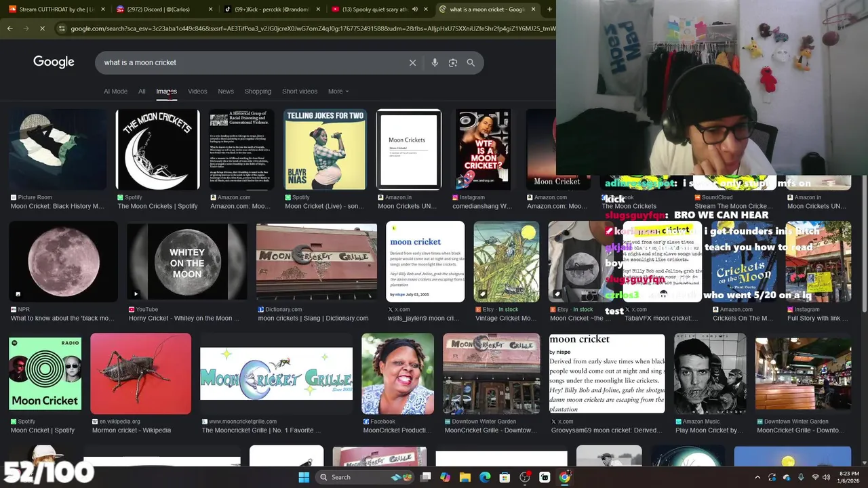This screenshot has height=488, width=868.
Task: Start voice search with the microphone icon
Action: [x=435, y=62]
